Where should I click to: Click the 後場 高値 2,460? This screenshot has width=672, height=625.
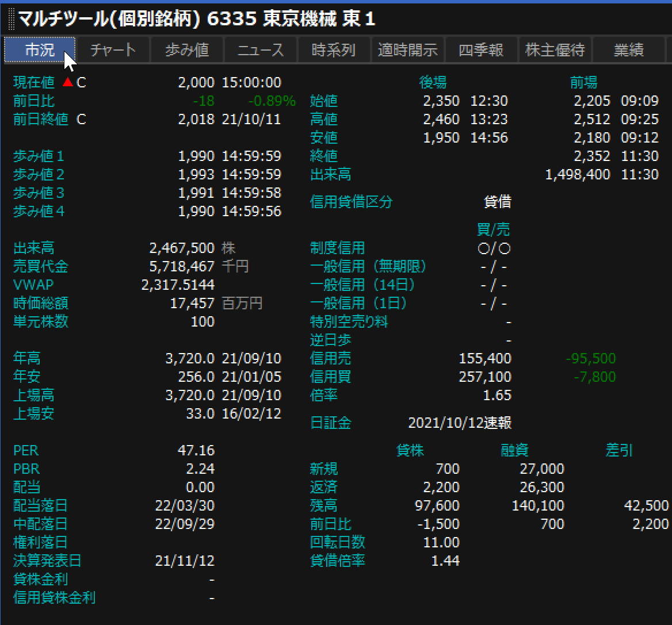(441, 119)
